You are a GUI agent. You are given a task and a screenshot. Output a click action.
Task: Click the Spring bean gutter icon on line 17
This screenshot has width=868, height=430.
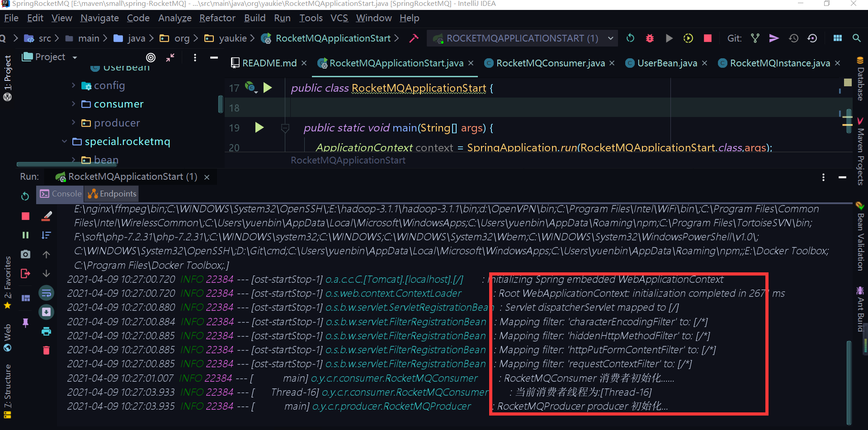click(x=250, y=87)
